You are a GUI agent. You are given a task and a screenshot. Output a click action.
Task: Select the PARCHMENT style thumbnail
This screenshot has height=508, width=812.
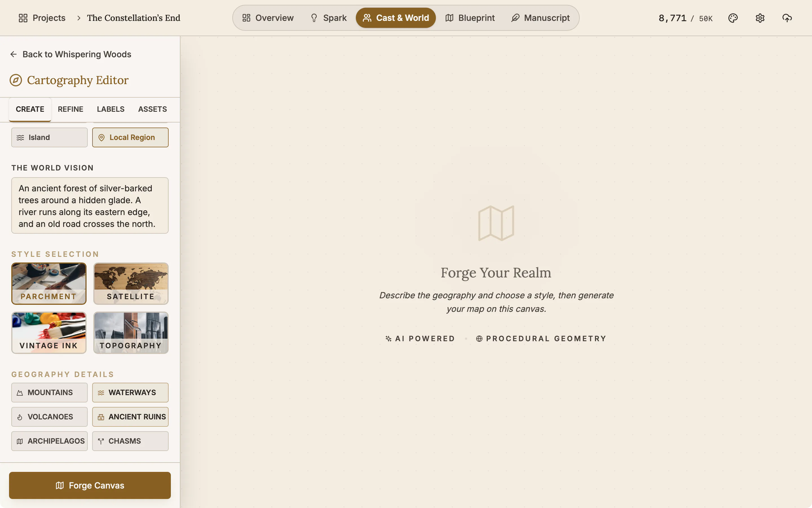49,284
